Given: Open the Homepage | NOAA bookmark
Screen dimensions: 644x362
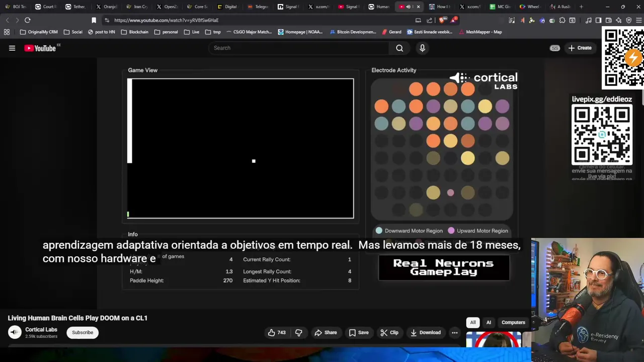Looking at the screenshot, I should 300,32.
